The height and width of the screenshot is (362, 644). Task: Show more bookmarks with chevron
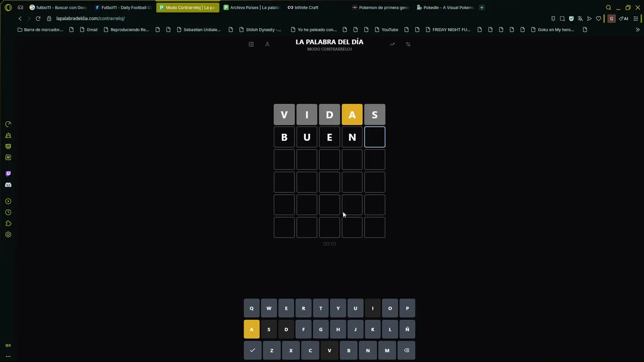tap(637, 30)
